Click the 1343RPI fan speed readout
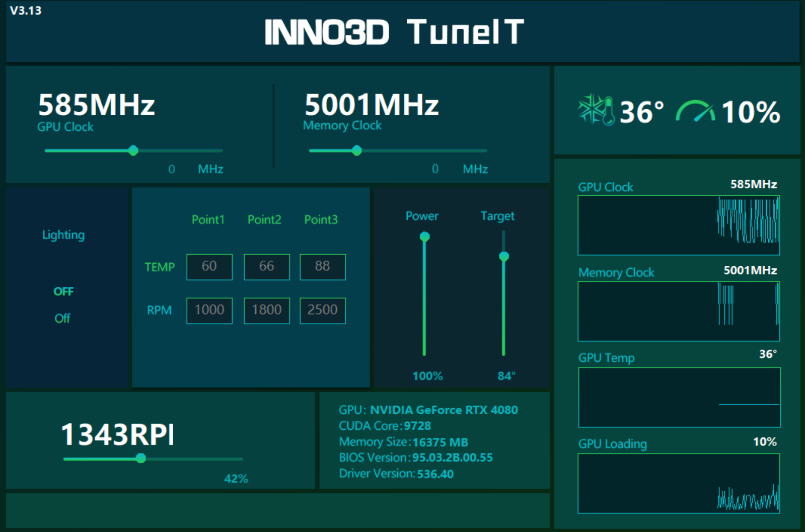The width and height of the screenshot is (805, 532). 118,434
